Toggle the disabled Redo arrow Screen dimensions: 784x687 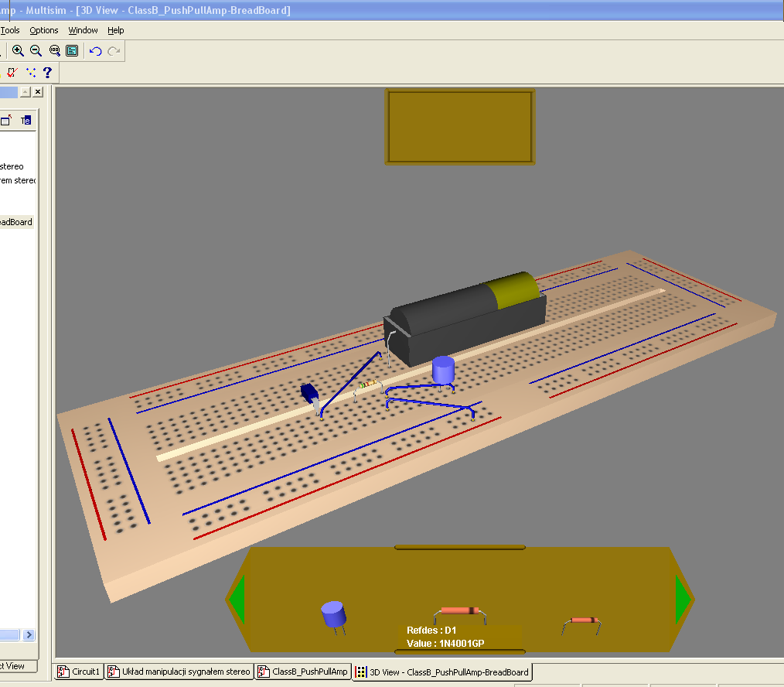(114, 50)
